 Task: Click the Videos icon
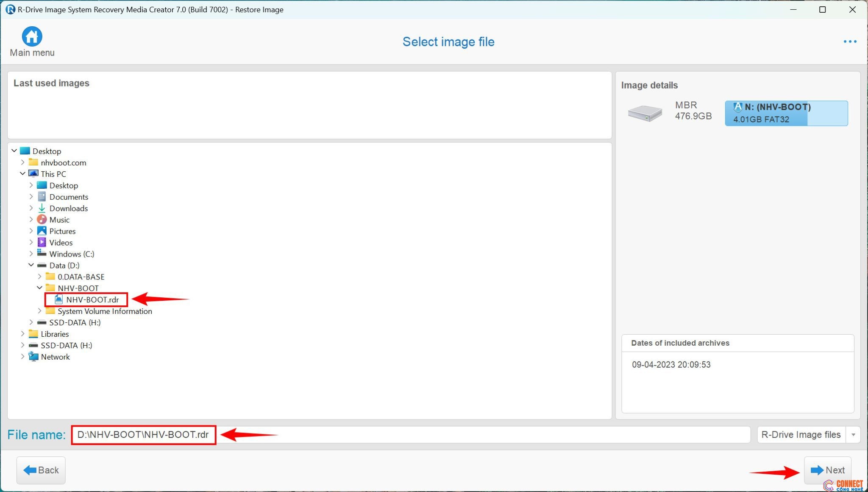coord(42,243)
